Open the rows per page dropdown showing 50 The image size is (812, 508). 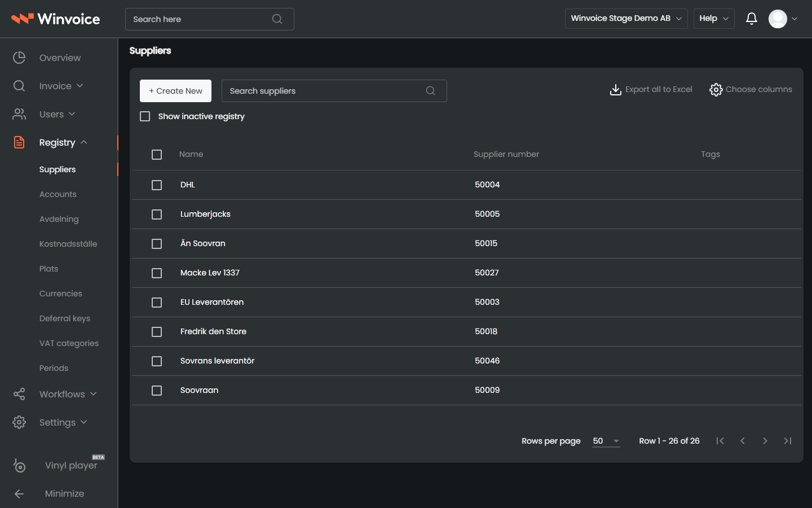(x=606, y=441)
